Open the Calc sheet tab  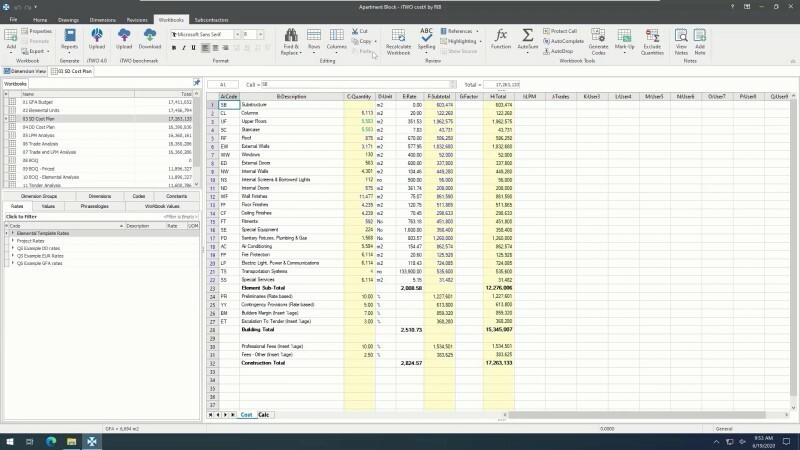click(x=263, y=414)
